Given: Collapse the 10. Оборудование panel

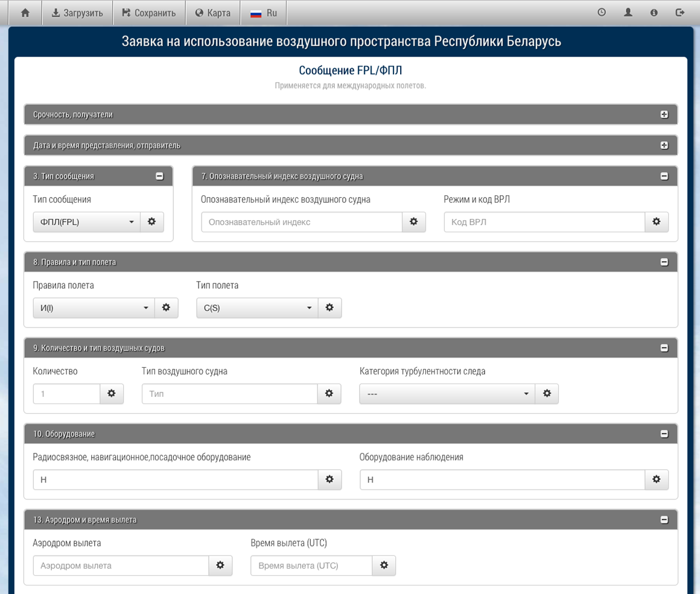Looking at the screenshot, I should [664, 434].
